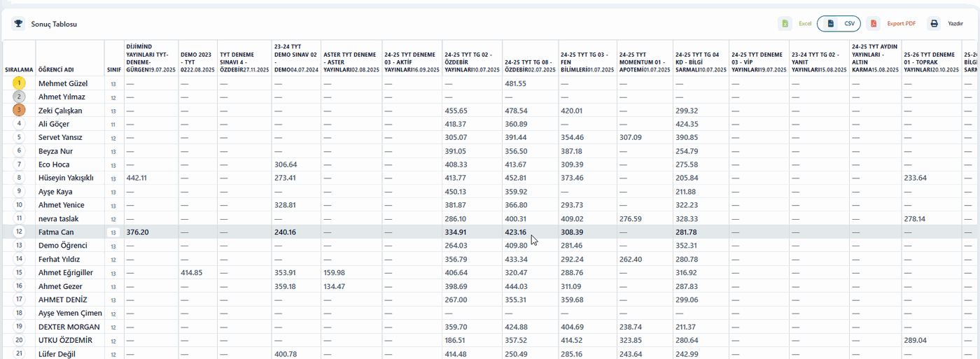The image size is (980, 359).
Task: Click score 481.55 in Mehmet Güzel's row
Action: click(x=515, y=83)
